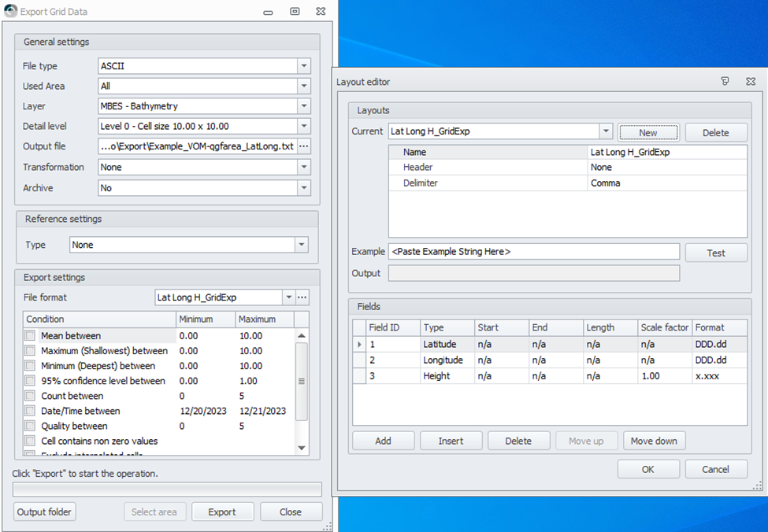Tick Cell contains non zero values
The width and height of the screenshot is (768, 532).
[x=30, y=441]
